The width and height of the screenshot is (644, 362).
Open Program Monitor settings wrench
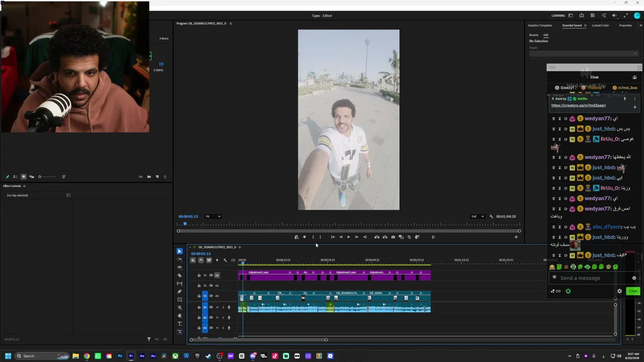(x=491, y=216)
